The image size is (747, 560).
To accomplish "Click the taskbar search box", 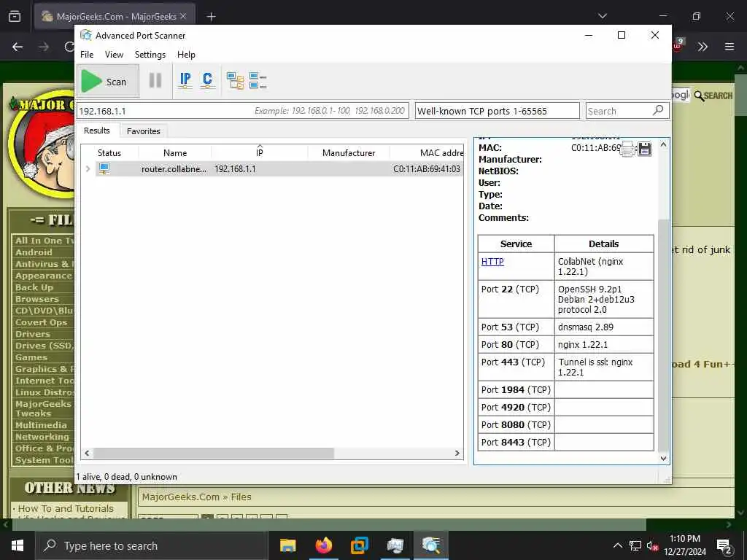I will 152,545.
